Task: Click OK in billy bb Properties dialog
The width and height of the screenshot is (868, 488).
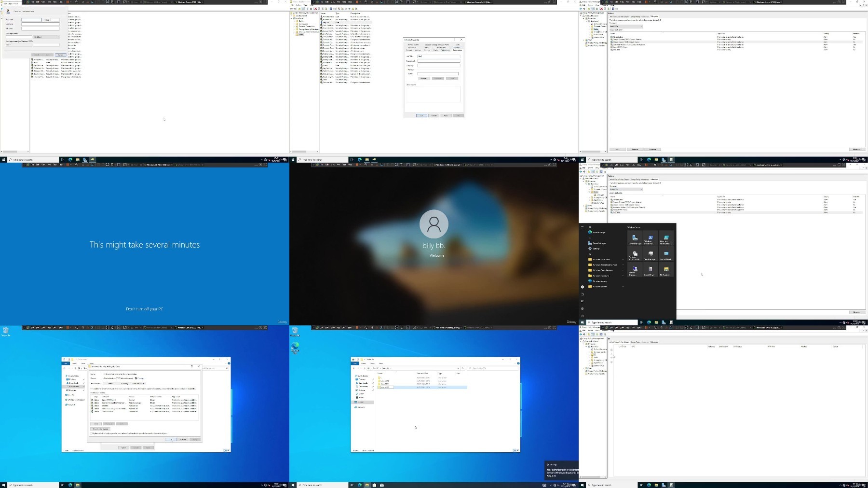Action: tap(421, 115)
